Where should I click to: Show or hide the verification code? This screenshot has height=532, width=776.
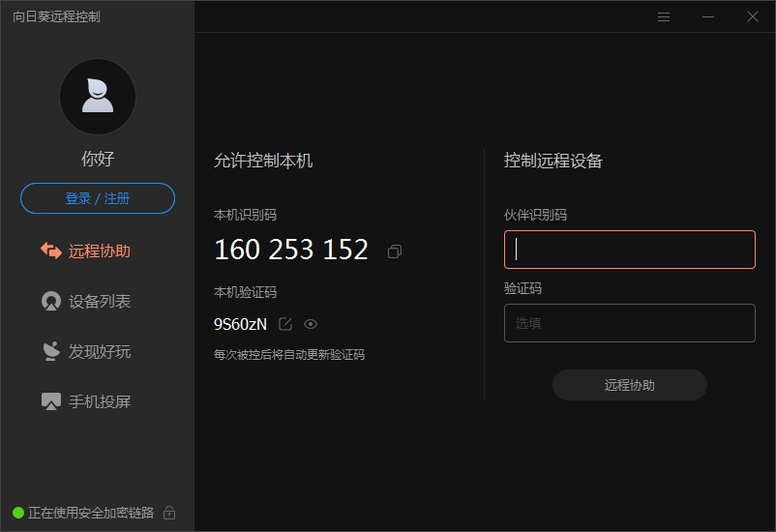point(311,324)
